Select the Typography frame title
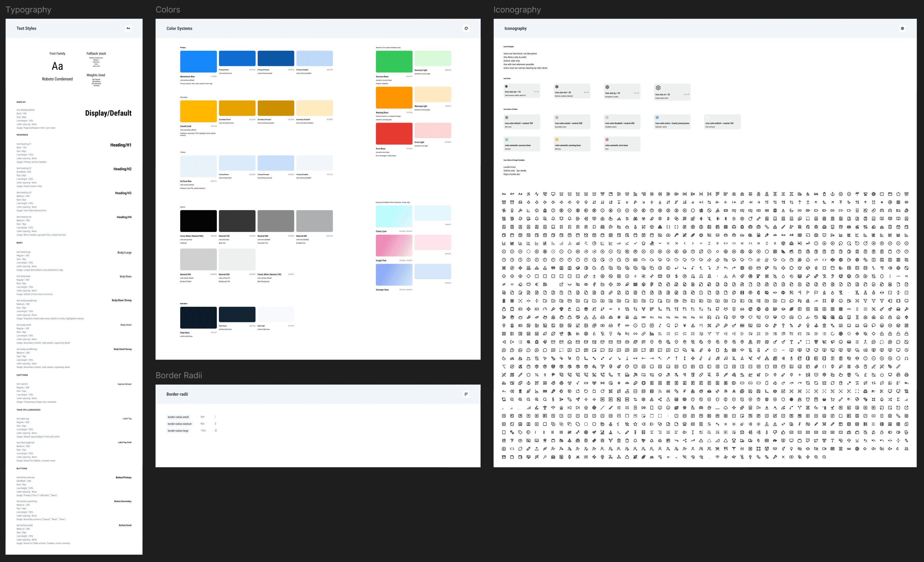Screen dimensions: 924x562 pos(28,10)
